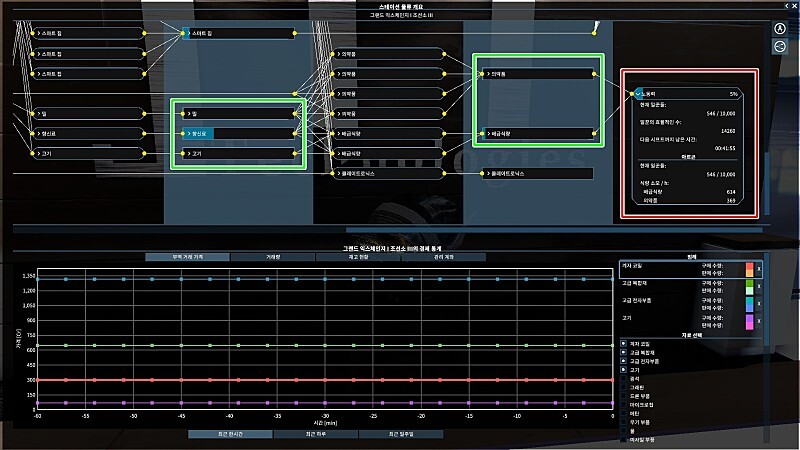The image size is (800, 450).
Task: Remove 계자 코일 from graph legend
Action: click(x=759, y=269)
